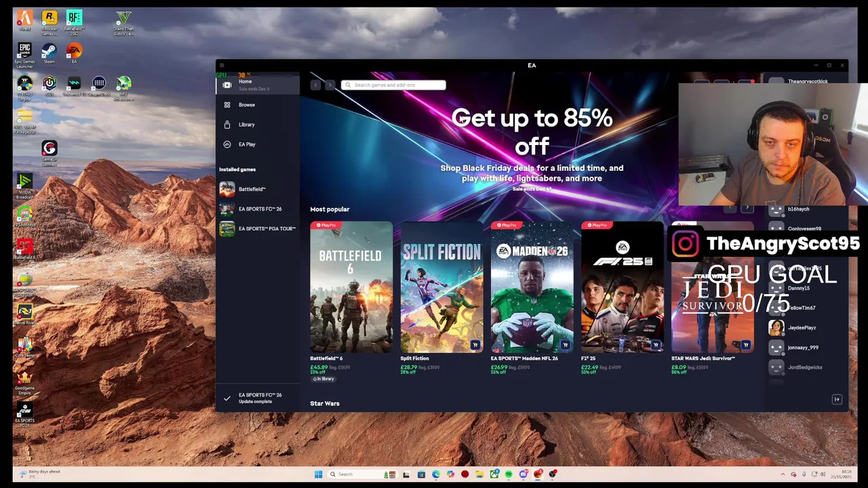Open Grand Theft Auto V desktop shortcut

click(x=123, y=22)
